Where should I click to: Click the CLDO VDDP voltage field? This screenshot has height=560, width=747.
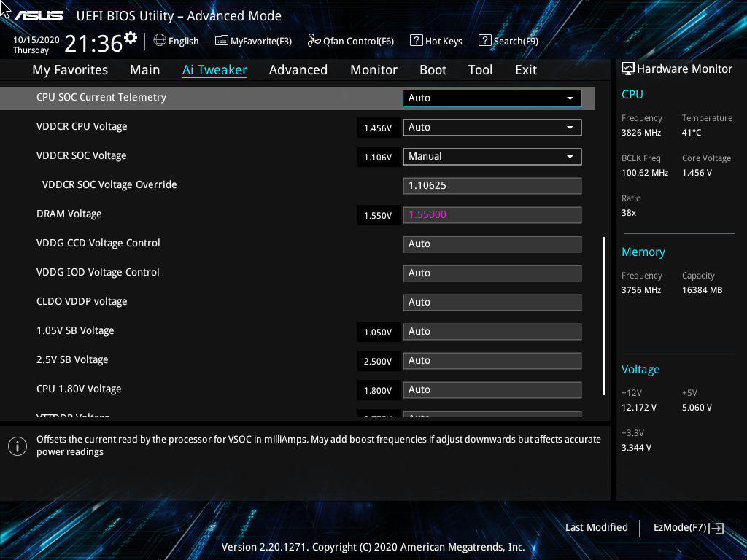pos(492,303)
